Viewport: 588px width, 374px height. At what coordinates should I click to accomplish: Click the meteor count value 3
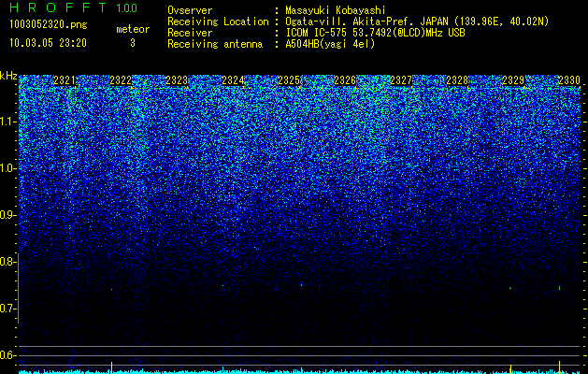[x=133, y=43]
